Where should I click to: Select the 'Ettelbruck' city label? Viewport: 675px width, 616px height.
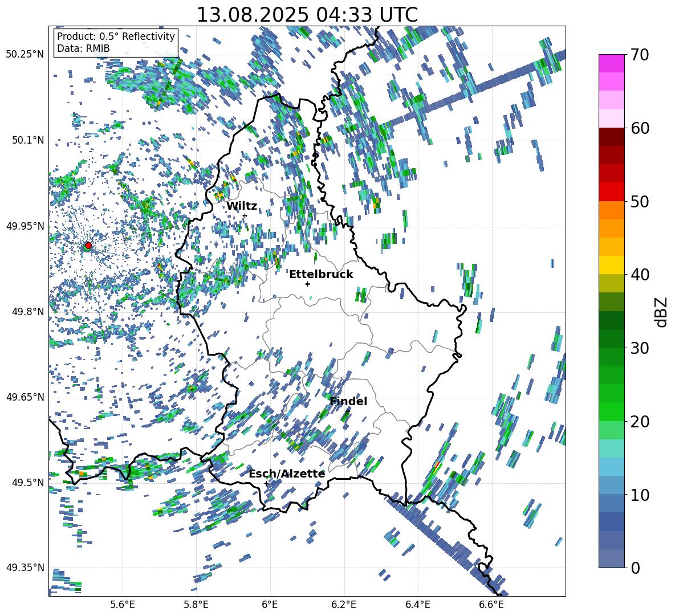pyautogui.click(x=321, y=274)
